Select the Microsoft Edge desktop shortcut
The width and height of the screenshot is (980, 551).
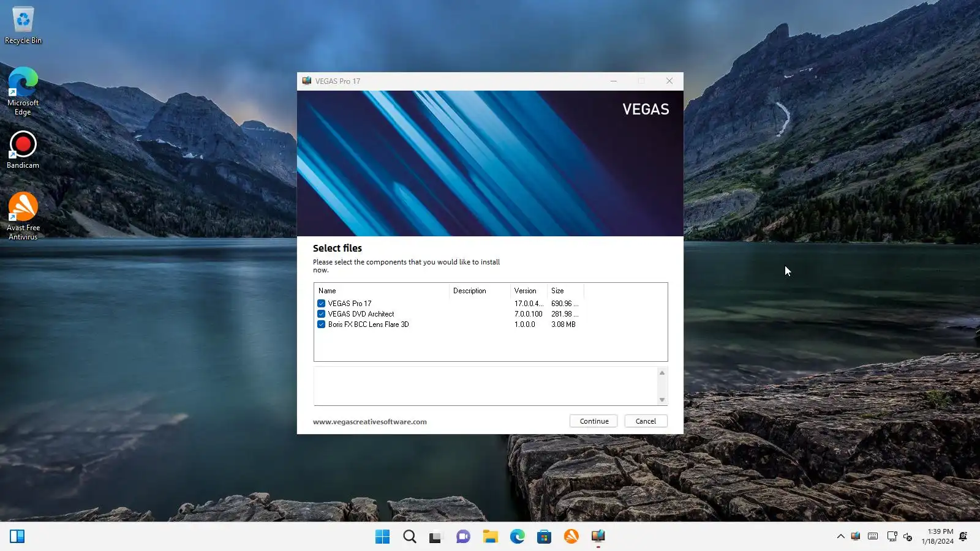point(23,91)
